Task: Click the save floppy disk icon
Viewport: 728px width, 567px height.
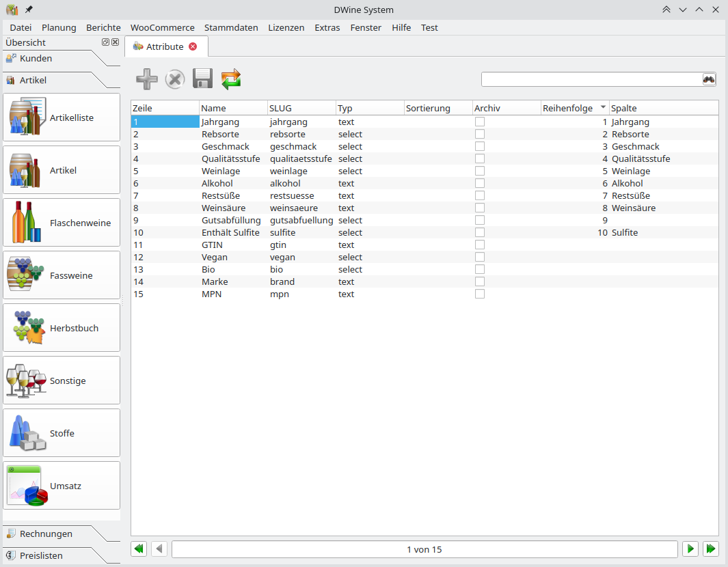Action: [202, 79]
